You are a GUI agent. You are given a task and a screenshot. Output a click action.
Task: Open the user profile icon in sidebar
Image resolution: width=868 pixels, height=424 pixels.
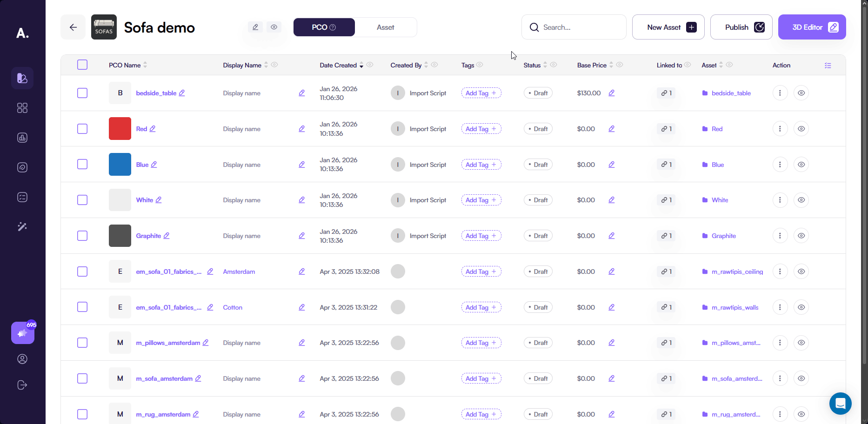coord(22,359)
